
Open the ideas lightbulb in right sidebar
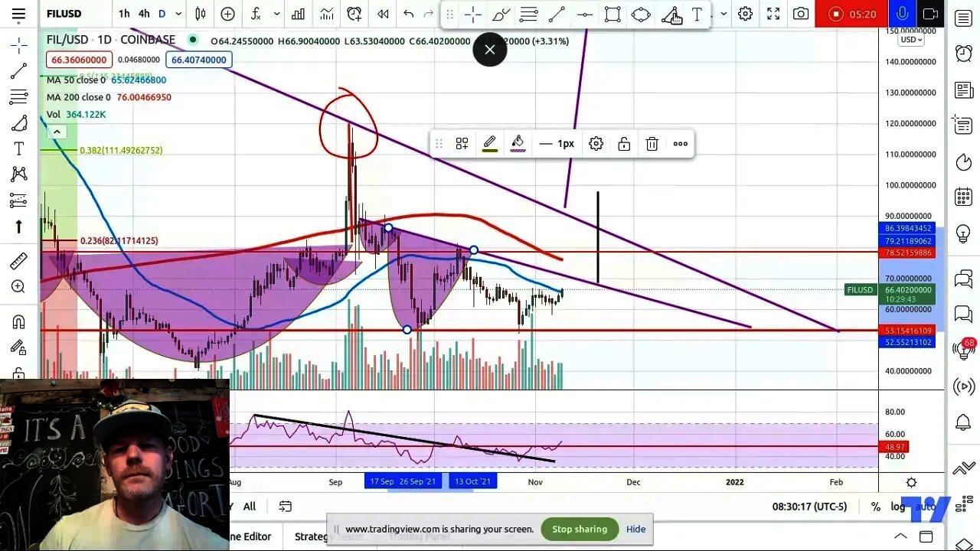964,235
